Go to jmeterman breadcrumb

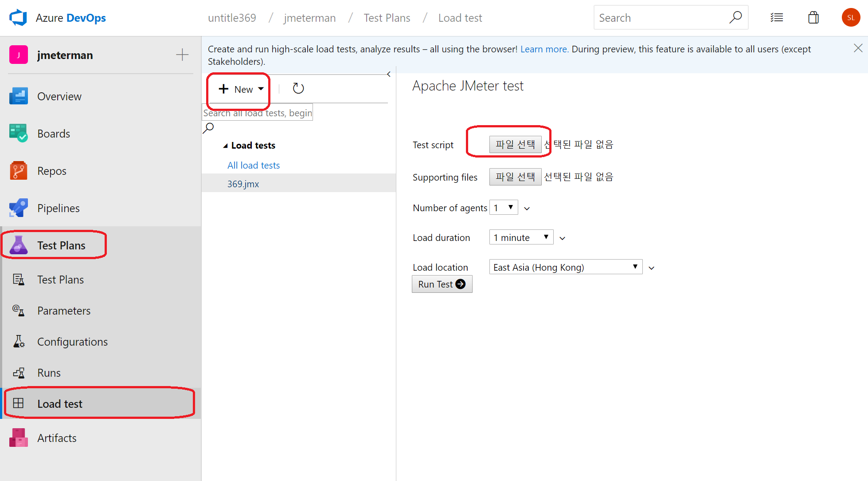310,18
